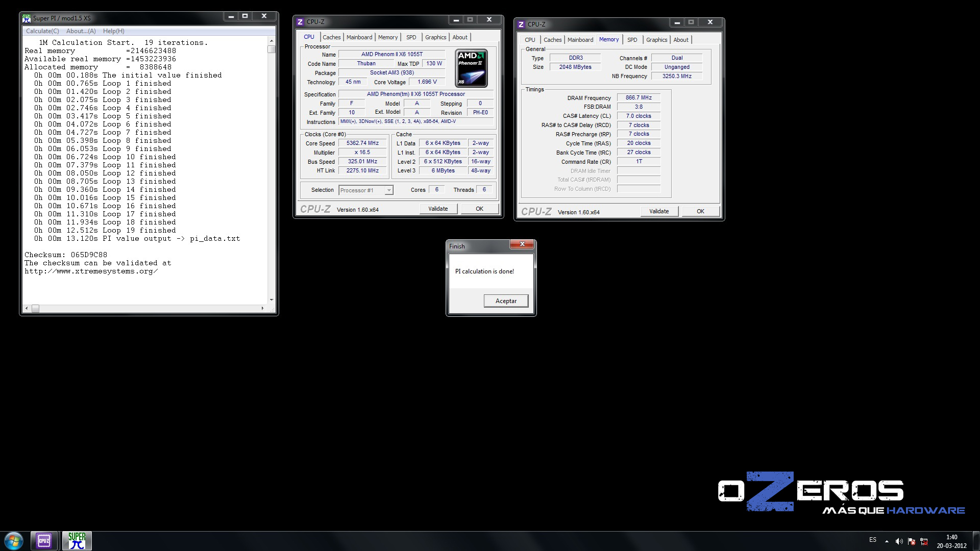Viewport: 980px width, 551px height.
Task: Click Aceptar in Finish dialog
Action: 506,301
